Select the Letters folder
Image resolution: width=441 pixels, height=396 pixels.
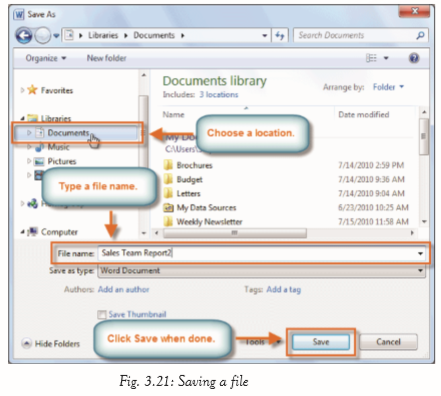coord(188,194)
